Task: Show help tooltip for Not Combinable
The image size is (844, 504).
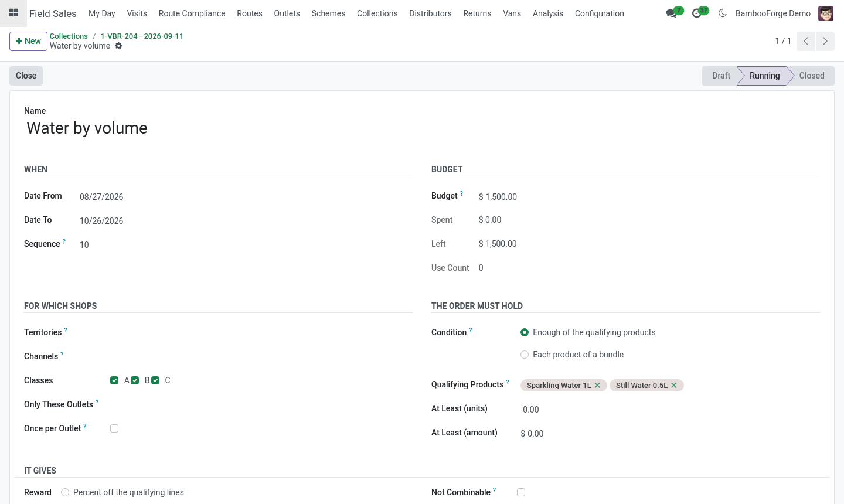Action: (495, 490)
